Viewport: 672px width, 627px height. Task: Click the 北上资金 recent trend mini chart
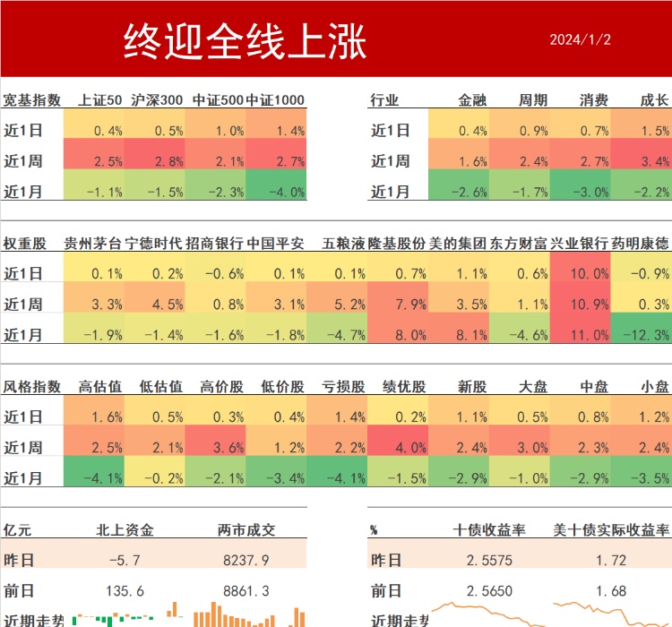pyautogui.click(x=116, y=617)
